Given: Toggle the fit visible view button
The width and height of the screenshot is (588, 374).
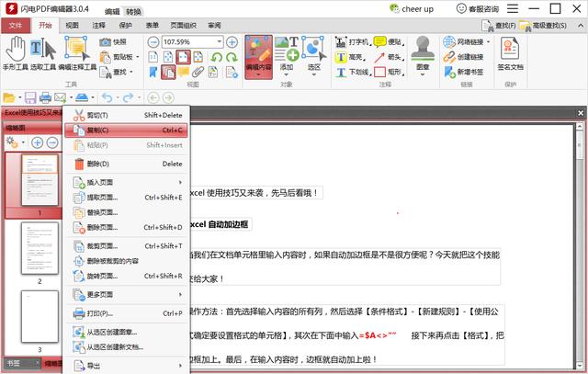Looking at the screenshot, I should pos(198,57).
